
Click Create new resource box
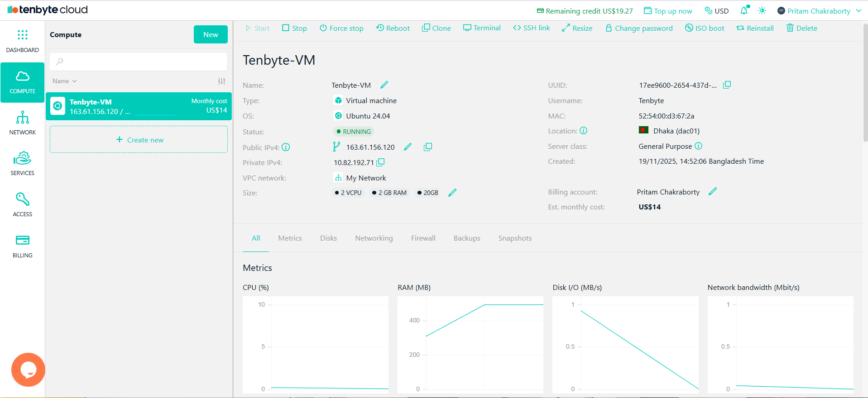(139, 140)
